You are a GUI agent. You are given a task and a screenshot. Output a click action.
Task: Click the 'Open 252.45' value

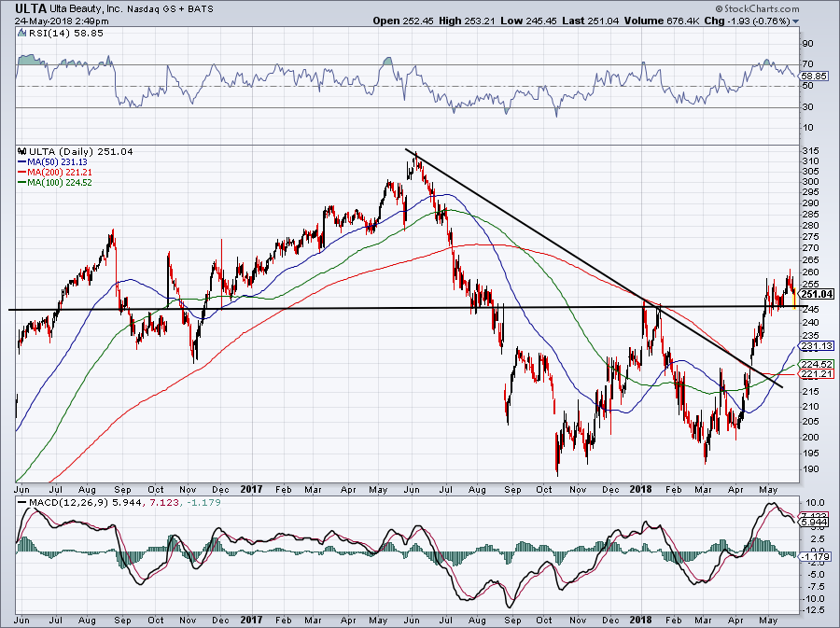403,21
